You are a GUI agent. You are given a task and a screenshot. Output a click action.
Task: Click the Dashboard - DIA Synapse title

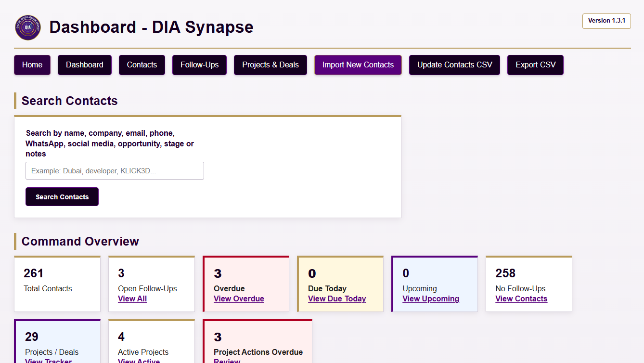151,27
